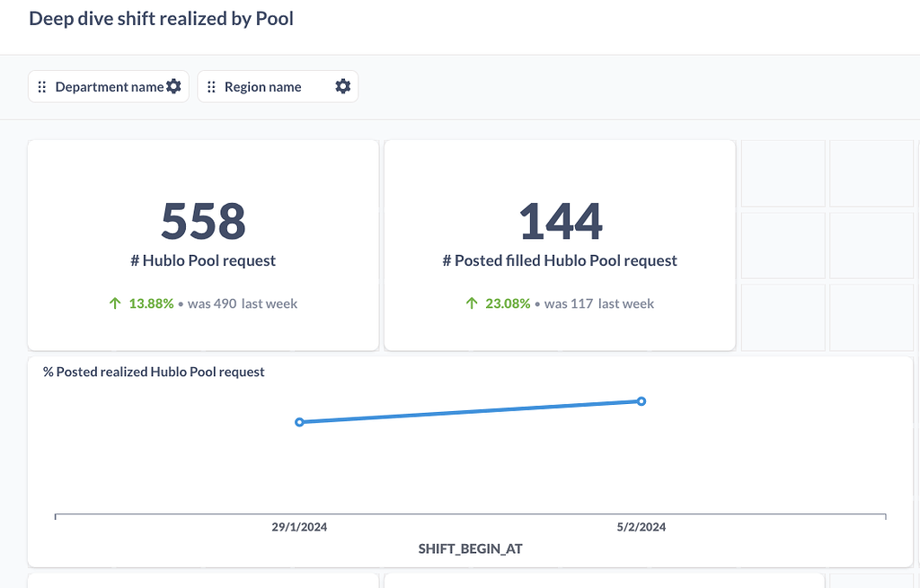Screen dimensions: 920x588
Task: Click drag handle on Region name filter
Action: (x=212, y=86)
